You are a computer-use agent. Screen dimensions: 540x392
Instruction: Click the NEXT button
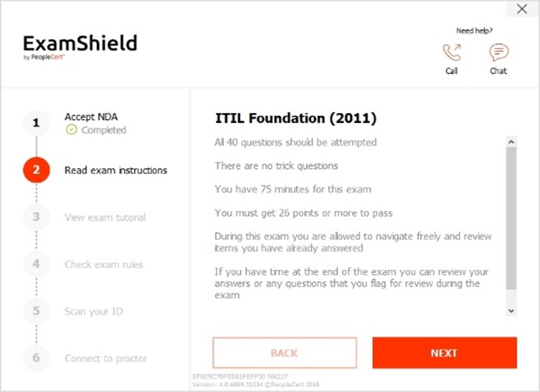pos(444,353)
